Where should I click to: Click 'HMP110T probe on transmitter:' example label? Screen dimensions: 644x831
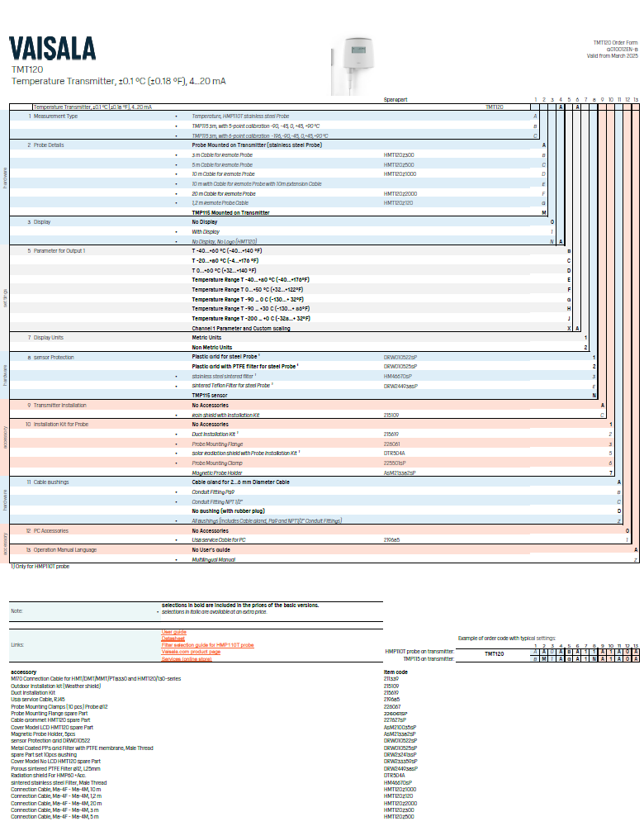pos(419,652)
